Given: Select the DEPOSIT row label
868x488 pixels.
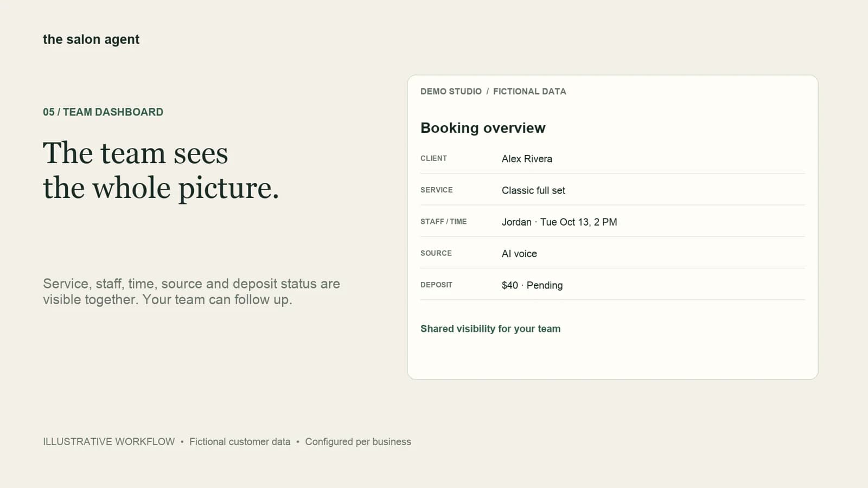Looking at the screenshot, I should pyautogui.click(x=436, y=285).
